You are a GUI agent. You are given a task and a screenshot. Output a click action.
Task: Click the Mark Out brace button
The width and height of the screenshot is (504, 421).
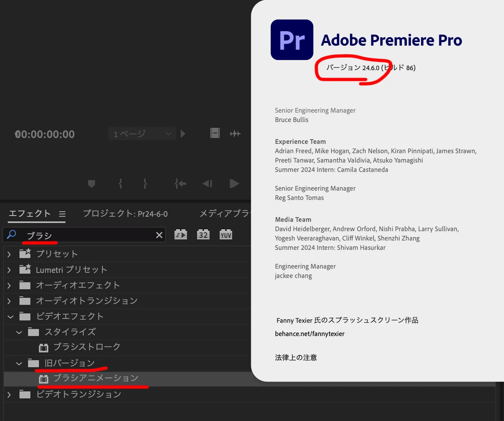[145, 184]
